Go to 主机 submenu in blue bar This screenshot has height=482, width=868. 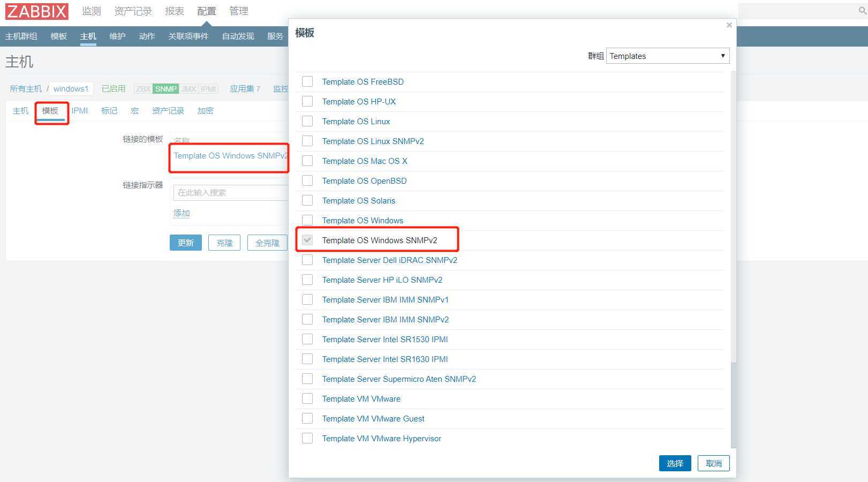point(88,36)
